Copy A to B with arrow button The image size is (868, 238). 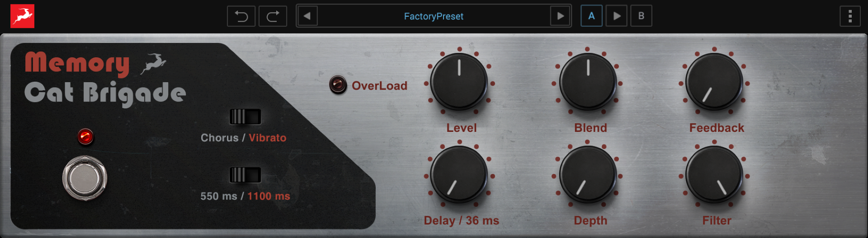(x=617, y=16)
